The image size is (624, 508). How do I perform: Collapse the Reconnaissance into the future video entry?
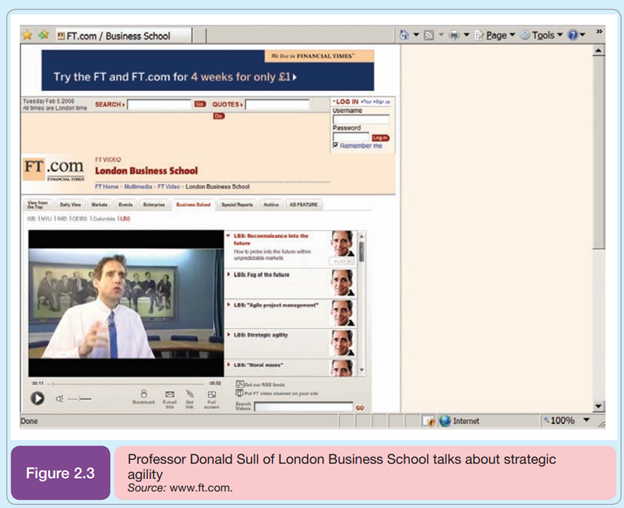coord(228,236)
